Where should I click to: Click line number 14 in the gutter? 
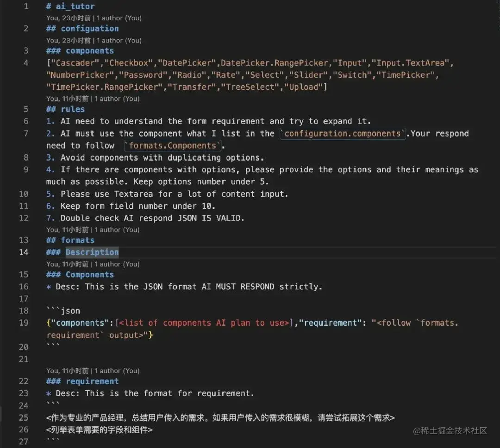24,252
